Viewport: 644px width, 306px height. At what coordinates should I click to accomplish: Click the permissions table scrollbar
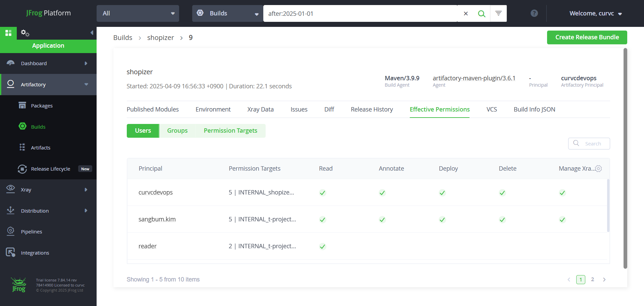pos(608,205)
